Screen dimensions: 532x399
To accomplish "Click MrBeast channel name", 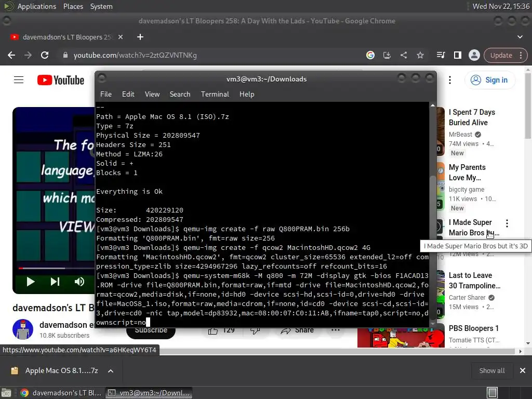I will [x=460, y=135].
